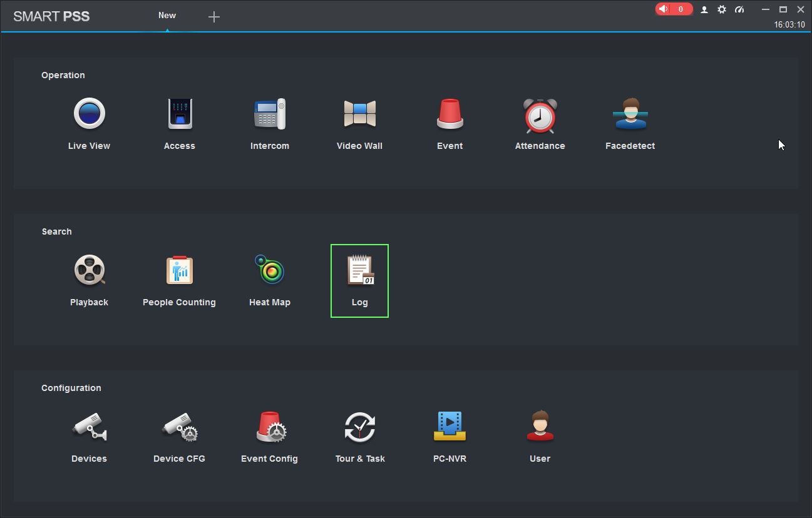Open the Tour & Task module
The image size is (812, 518).
(359, 437)
